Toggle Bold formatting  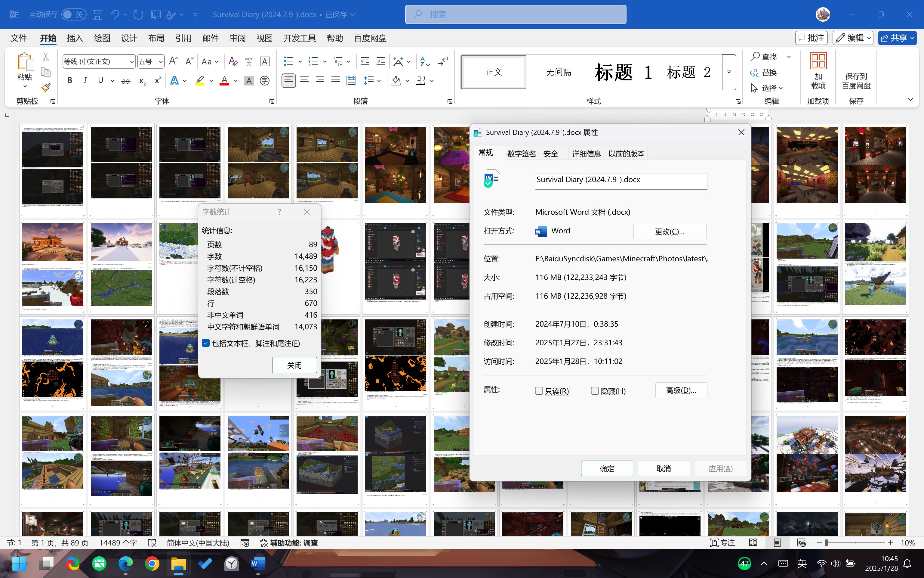pyautogui.click(x=69, y=81)
